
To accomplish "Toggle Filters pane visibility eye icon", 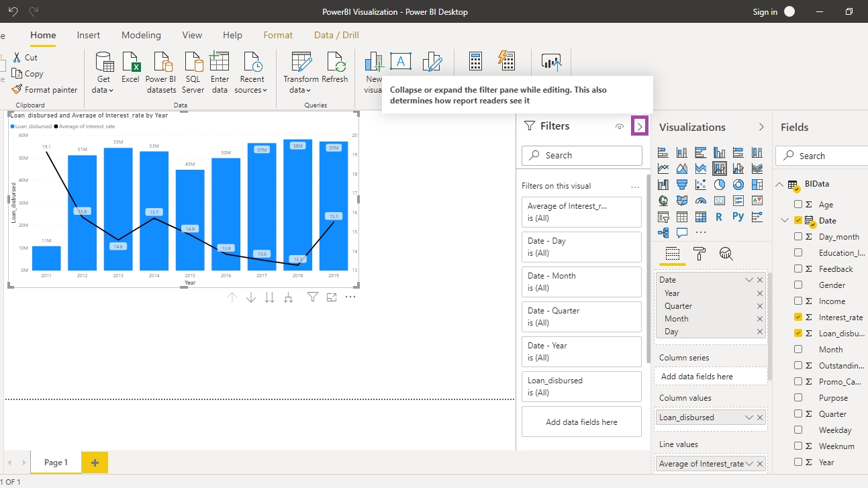I will pyautogui.click(x=620, y=126).
